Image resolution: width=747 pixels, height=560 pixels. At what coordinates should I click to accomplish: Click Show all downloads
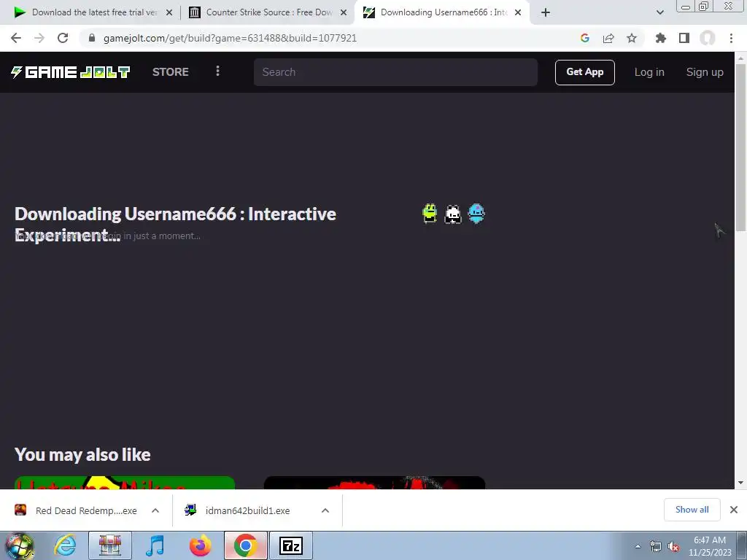pos(692,510)
